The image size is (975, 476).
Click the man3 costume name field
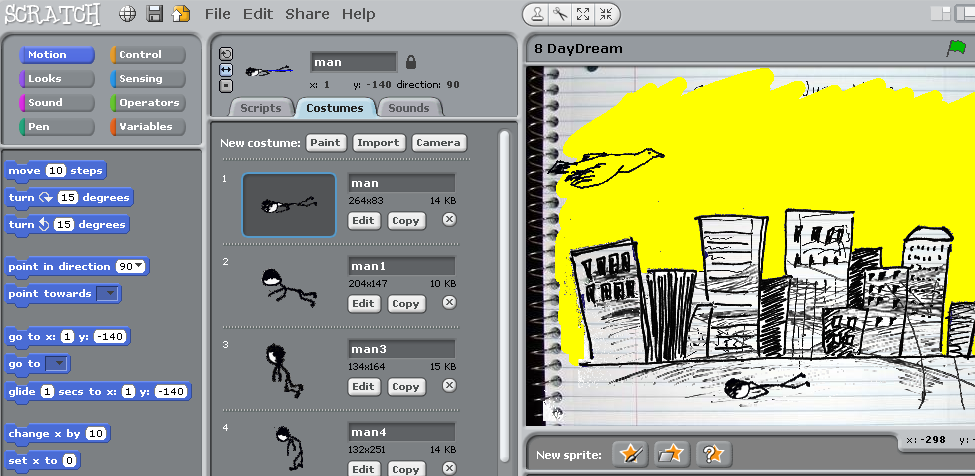pyautogui.click(x=402, y=349)
